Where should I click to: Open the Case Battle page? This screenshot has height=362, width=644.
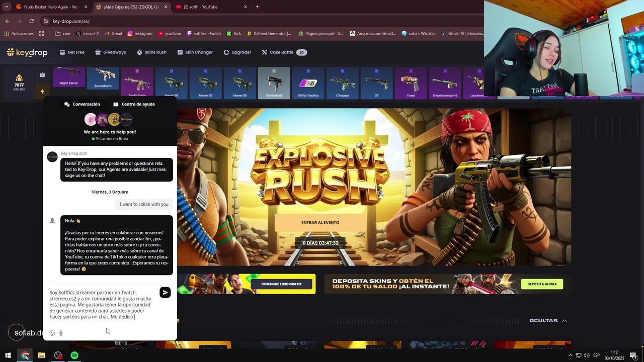[x=284, y=52]
